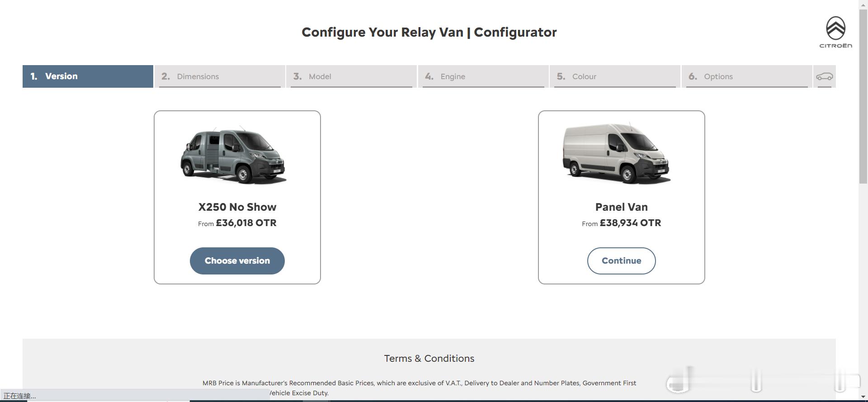The width and height of the screenshot is (868, 402).
Task: Open the Options step tab
Action: coord(747,76)
